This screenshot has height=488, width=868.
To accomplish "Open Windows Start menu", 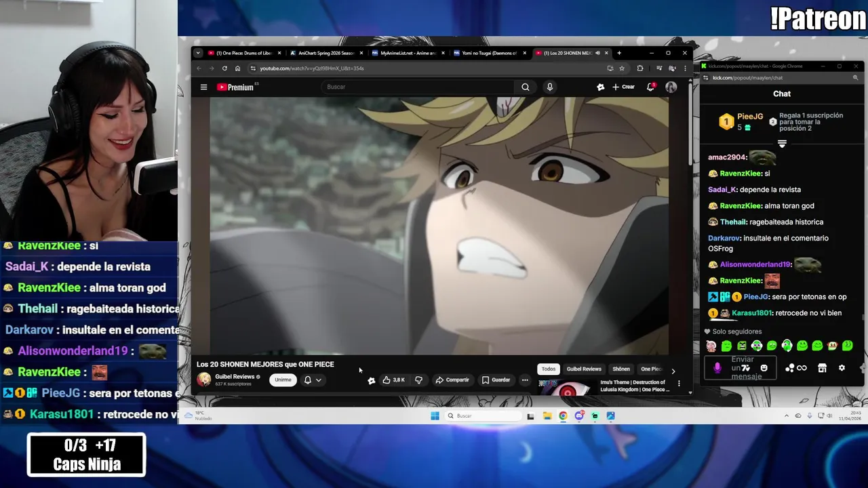I will pos(435,416).
